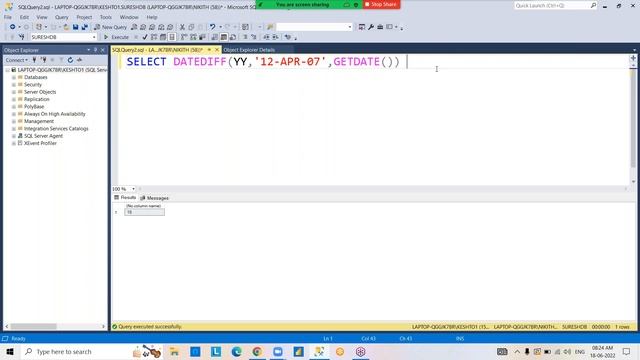Expand the Databases node
Image resolution: width=640 pixels, height=360 pixels.
(14, 77)
